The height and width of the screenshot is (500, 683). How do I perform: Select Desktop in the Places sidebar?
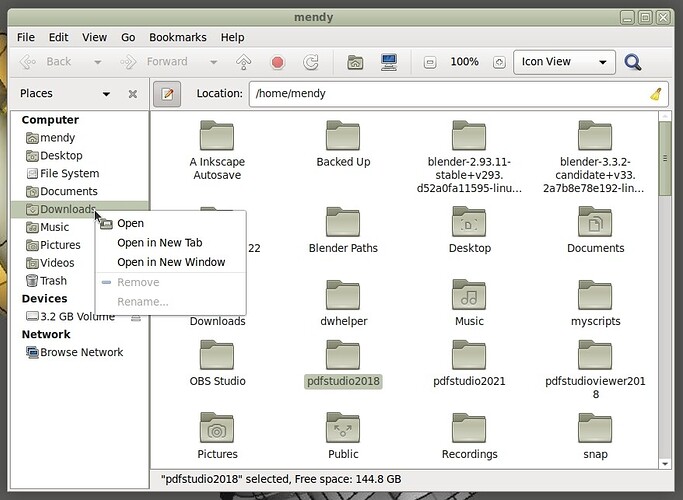80,156
